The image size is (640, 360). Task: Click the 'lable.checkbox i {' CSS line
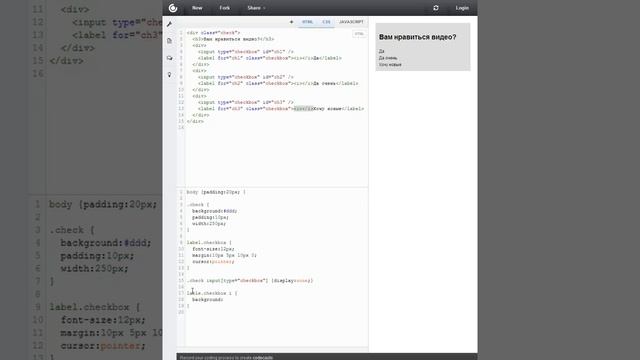[212, 293]
